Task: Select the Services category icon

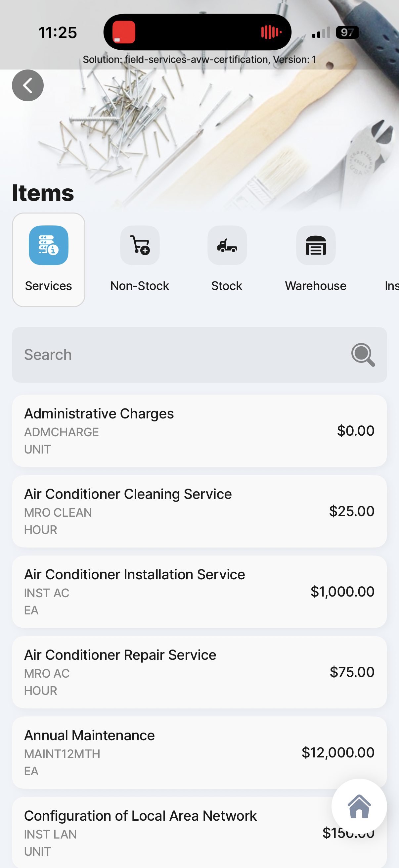Action: pyautogui.click(x=49, y=245)
